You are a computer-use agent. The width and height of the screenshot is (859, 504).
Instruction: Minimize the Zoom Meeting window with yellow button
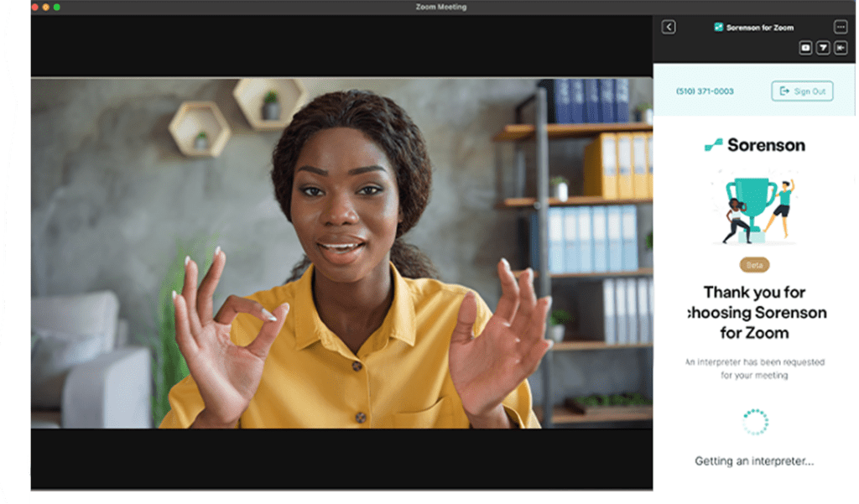click(x=46, y=7)
